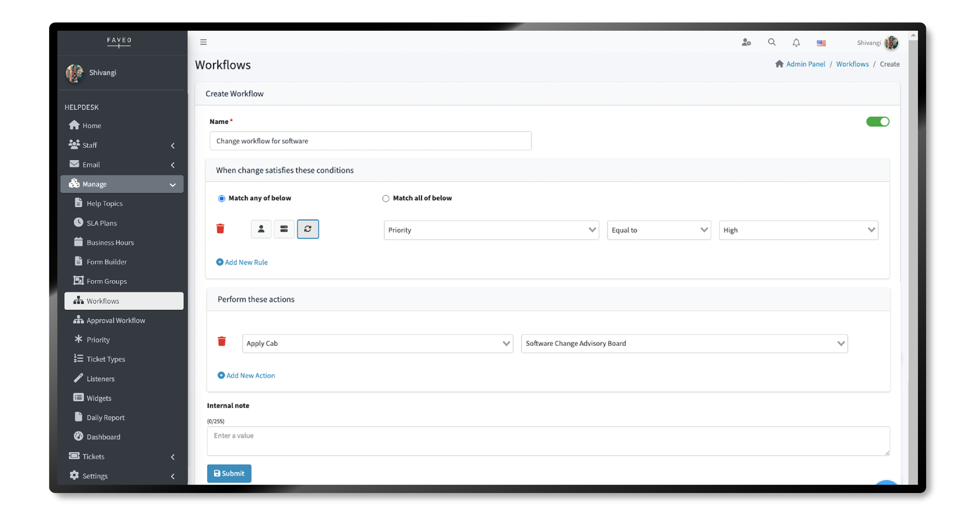Select Match all of below radio
The width and height of the screenshot is (980, 515).
click(385, 198)
